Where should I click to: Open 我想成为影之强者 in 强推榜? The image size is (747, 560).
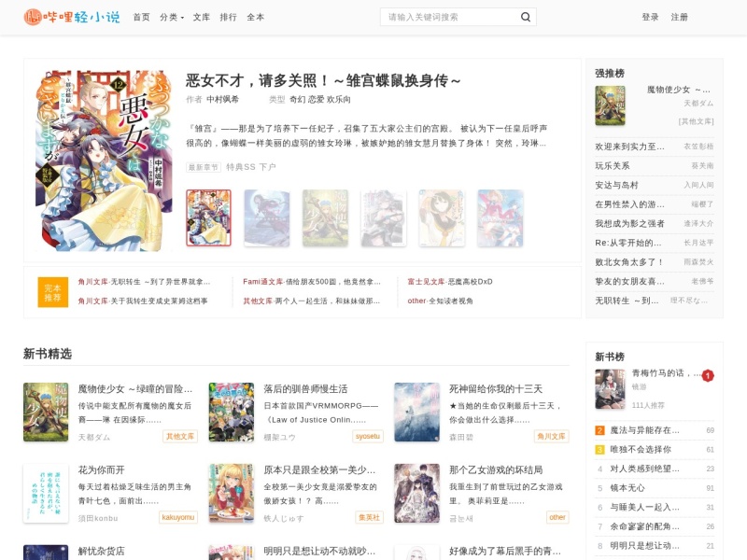(x=629, y=223)
